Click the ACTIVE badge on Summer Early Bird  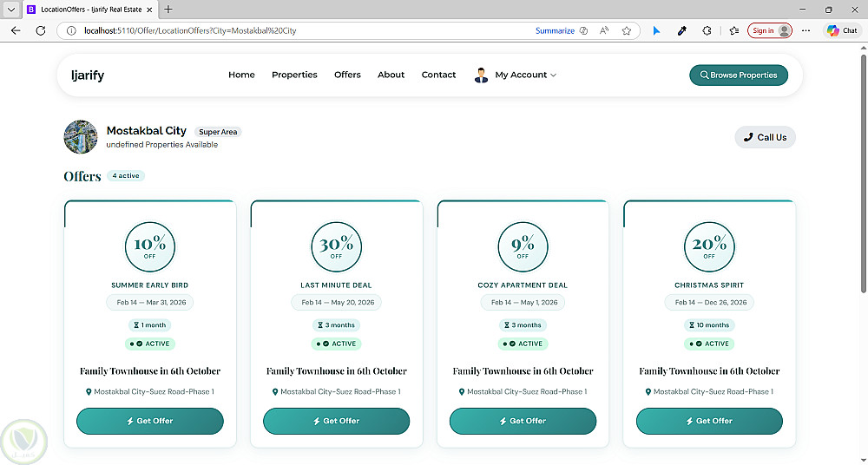tap(150, 344)
